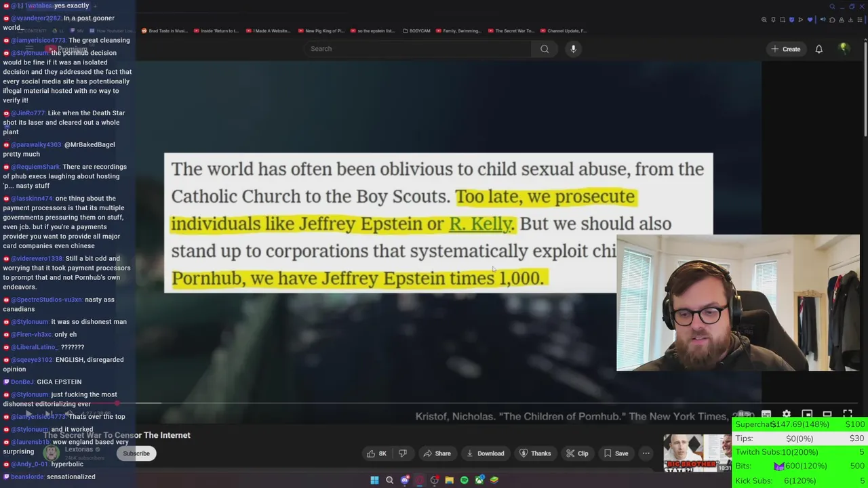Like the video with 8K likes
The width and height of the screenshot is (868, 488).
point(376,453)
